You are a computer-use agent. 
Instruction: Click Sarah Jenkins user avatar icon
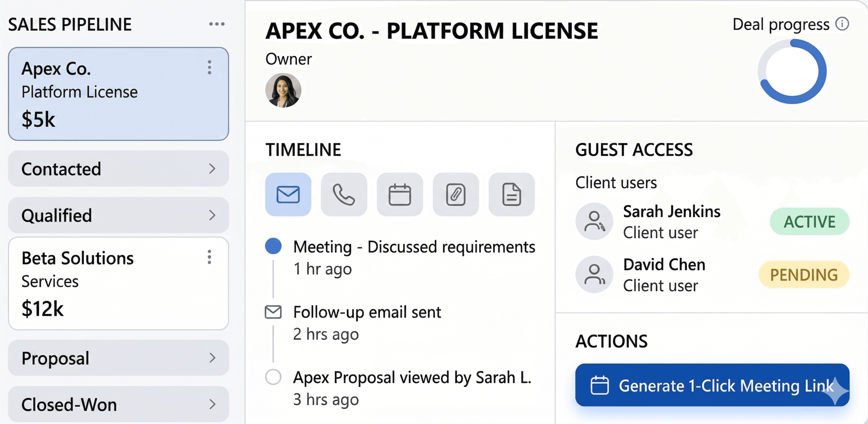pyautogui.click(x=594, y=221)
